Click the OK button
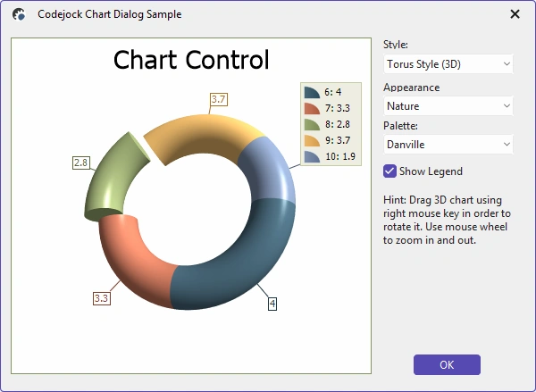 tap(447, 364)
